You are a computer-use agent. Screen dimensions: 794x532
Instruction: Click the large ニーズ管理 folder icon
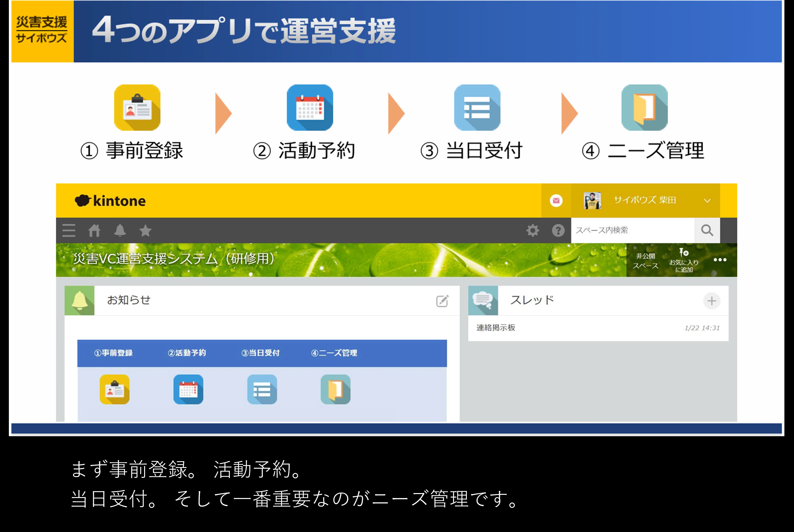645,108
